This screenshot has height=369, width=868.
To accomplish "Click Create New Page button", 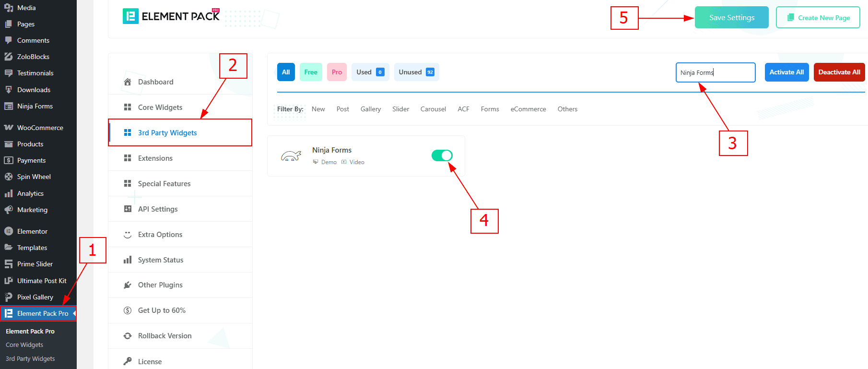I will coord(818,17).
